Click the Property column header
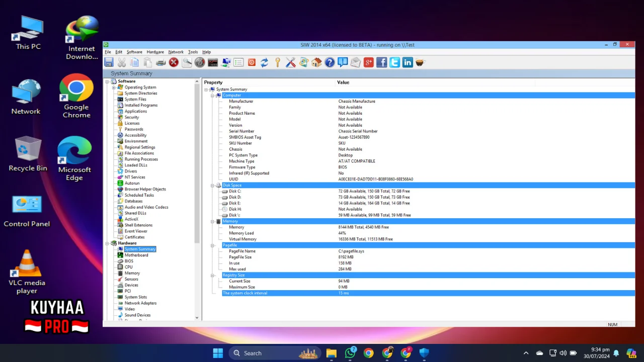This screenshot has height=362, width=644. [x=269, y=82]
